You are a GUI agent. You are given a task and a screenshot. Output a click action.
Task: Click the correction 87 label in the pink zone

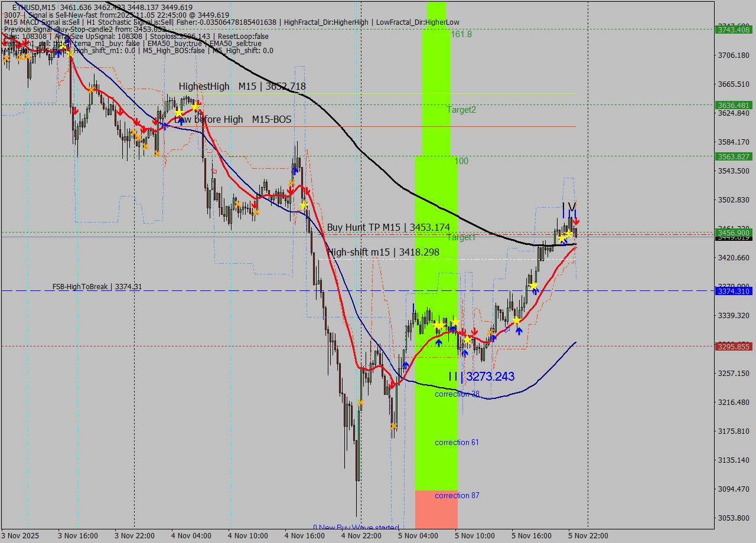click(457, 496)
